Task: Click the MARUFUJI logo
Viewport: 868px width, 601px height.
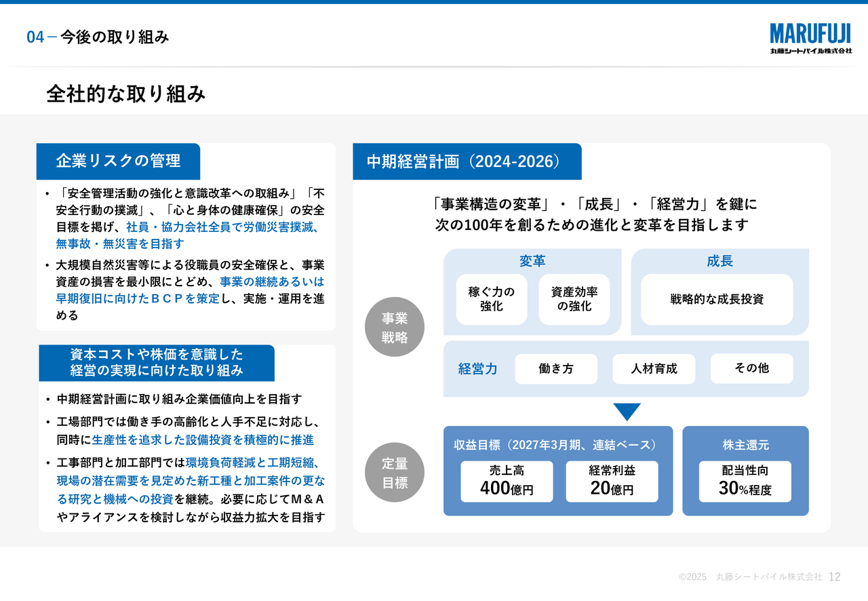Action: point(810,39)
